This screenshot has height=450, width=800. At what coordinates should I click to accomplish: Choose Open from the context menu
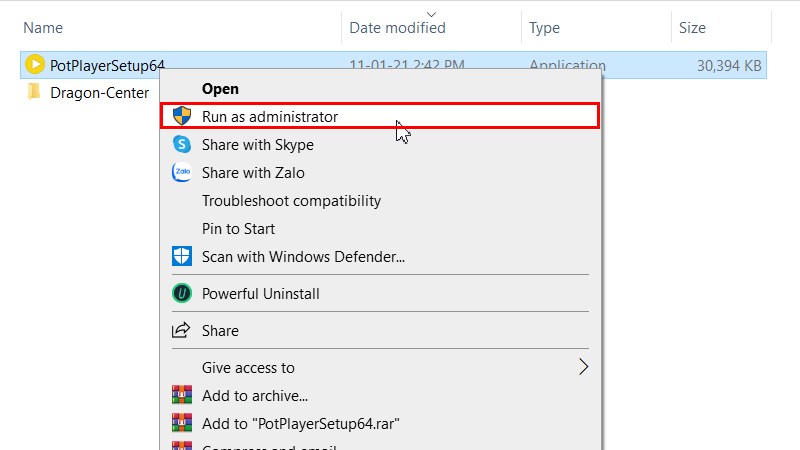point(220,89)
